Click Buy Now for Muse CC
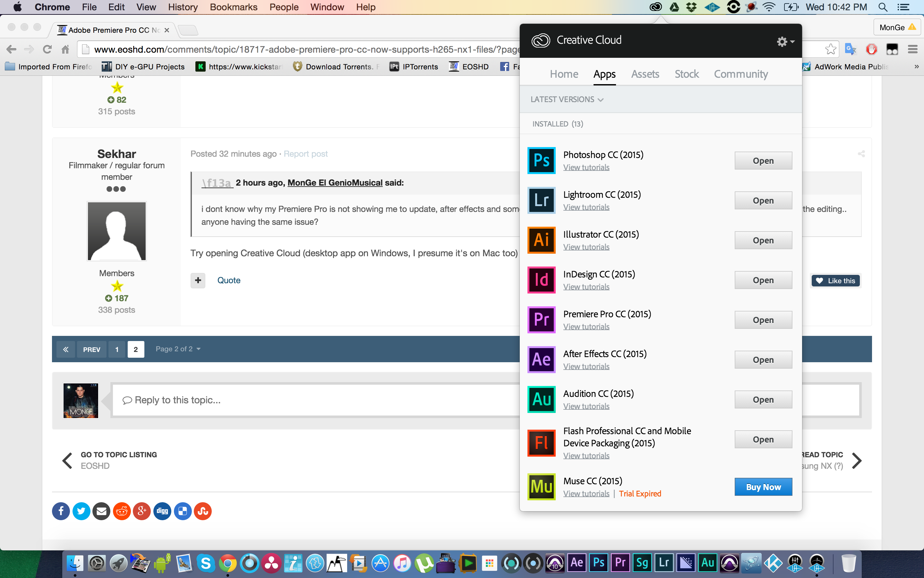This screenshot has width=924, height=578. (763, 486)
